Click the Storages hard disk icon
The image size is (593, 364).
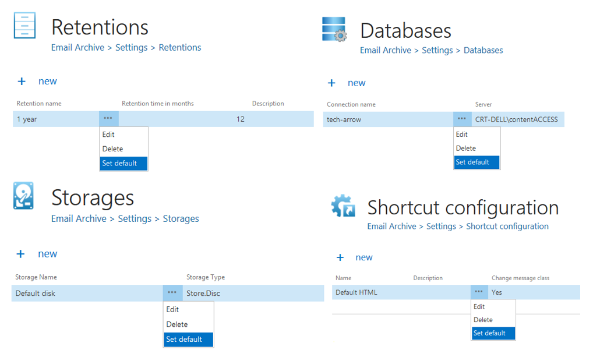(x=24, y=196)
